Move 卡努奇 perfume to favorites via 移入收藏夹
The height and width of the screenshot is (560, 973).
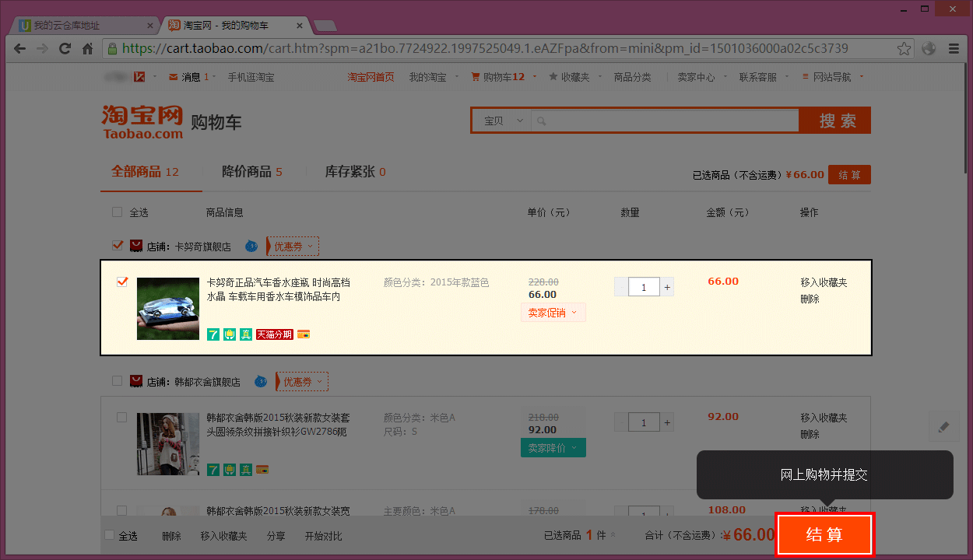tap(824, 282)
